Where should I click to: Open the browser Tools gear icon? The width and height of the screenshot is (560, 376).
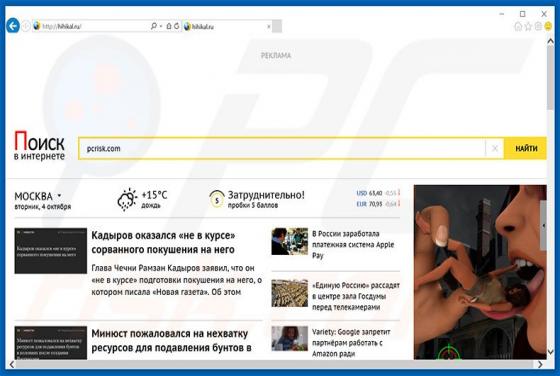coord(538,26)
